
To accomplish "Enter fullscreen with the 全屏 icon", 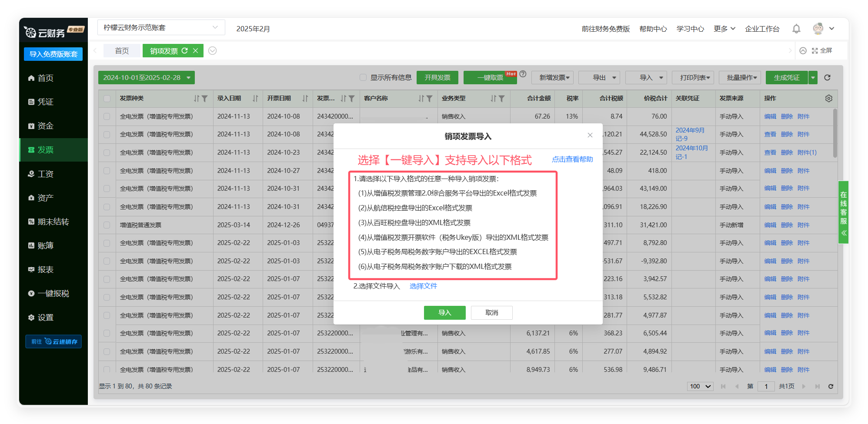I will click(x=822, y=51).
